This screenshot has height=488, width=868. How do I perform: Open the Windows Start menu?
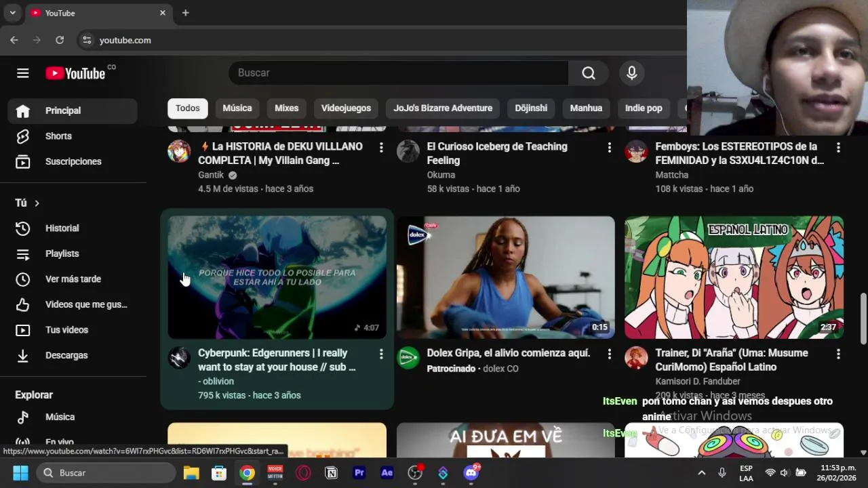[x=20, y=473]
